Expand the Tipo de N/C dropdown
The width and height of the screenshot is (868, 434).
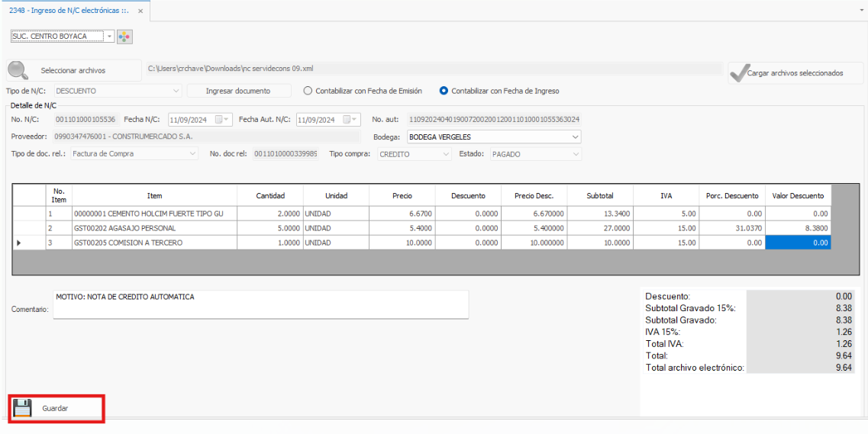tap(176, 91)
